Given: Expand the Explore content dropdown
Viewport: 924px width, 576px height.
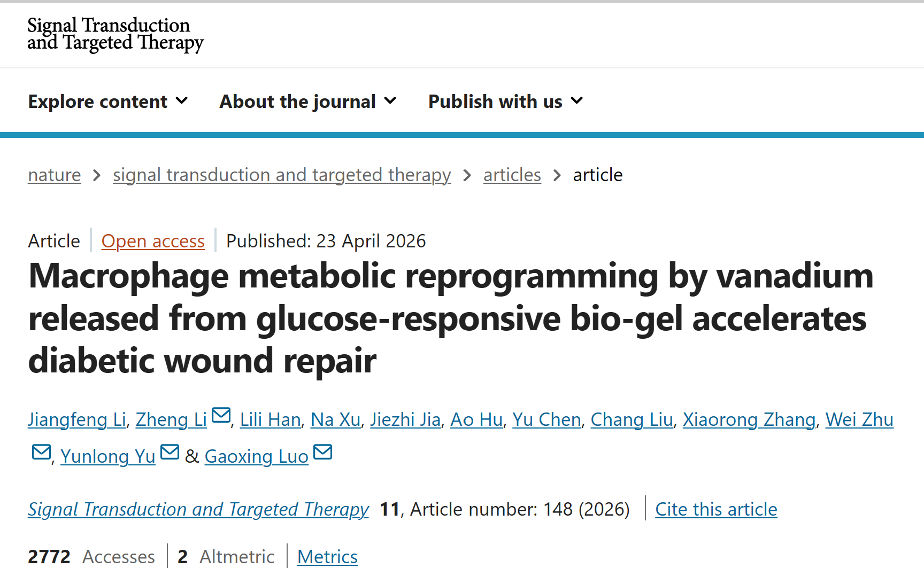Looking at the screenshot, I should coord(108,102).
